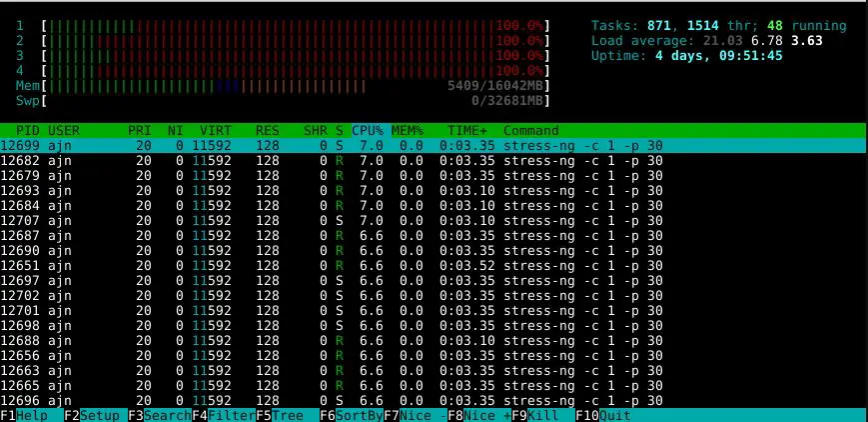
Task: Click the Load average line
Action: click(x=707, y=40)
